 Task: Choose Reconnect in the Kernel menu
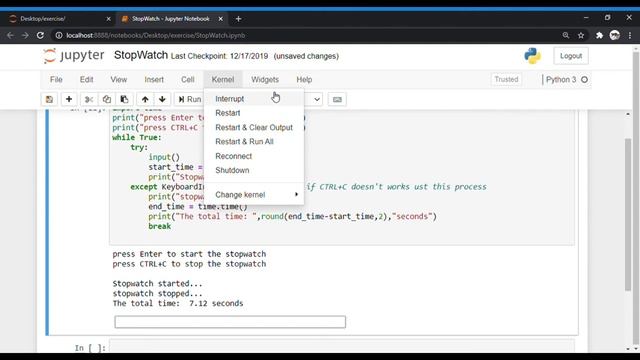[x=254, y=156]
